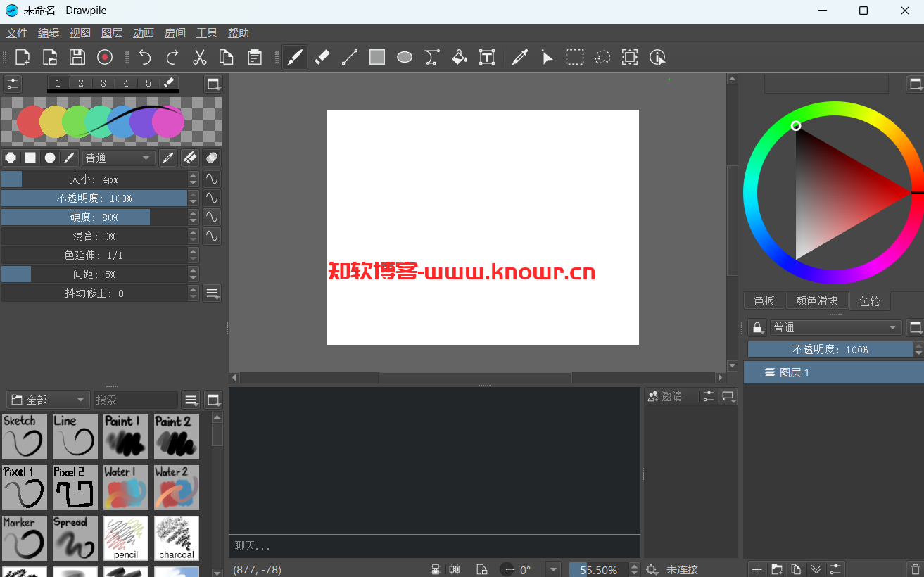This screenshot has width=924, height=577.
Task: Save the drawing with floppy icon
Action: tap(77, 58)
